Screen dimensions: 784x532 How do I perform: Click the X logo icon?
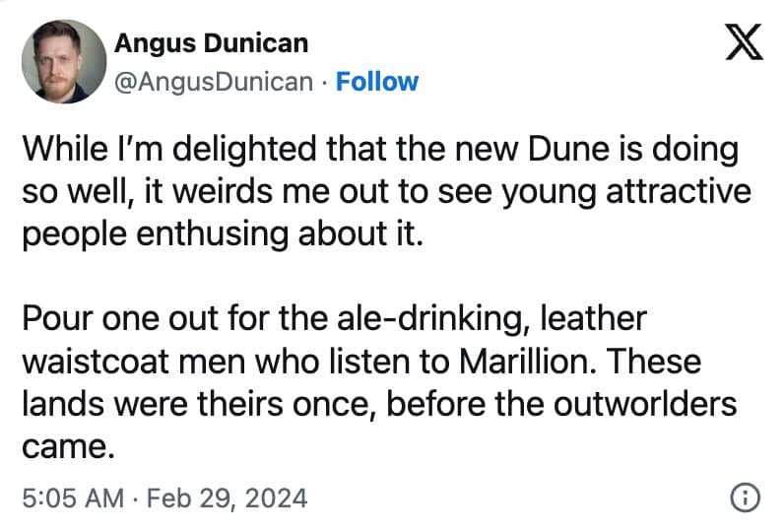[744, 41]
